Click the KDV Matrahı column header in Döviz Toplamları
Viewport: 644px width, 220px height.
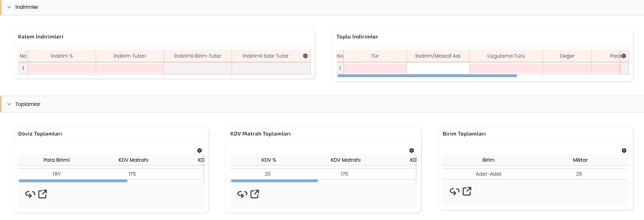(133, 160)
